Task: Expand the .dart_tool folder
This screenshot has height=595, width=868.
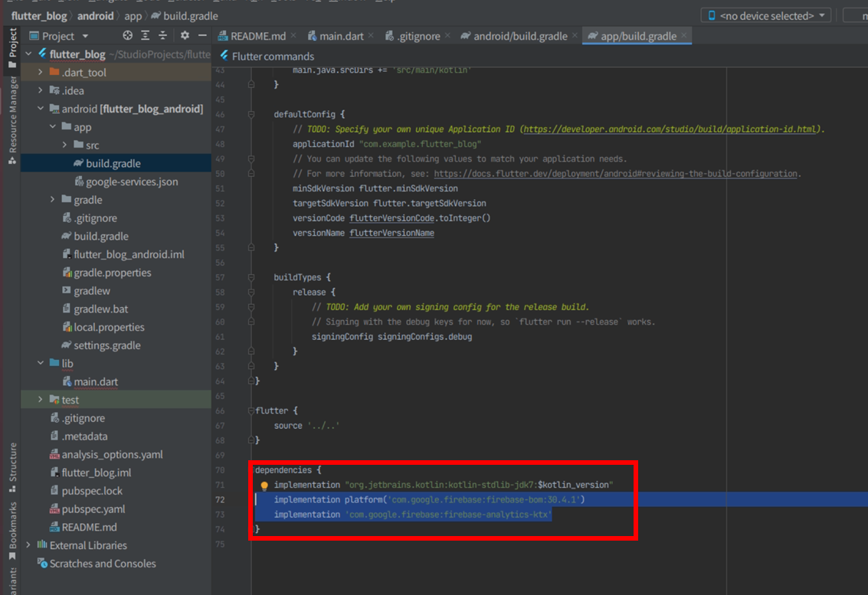Action: pyautogui.click(x=41, y=72)
